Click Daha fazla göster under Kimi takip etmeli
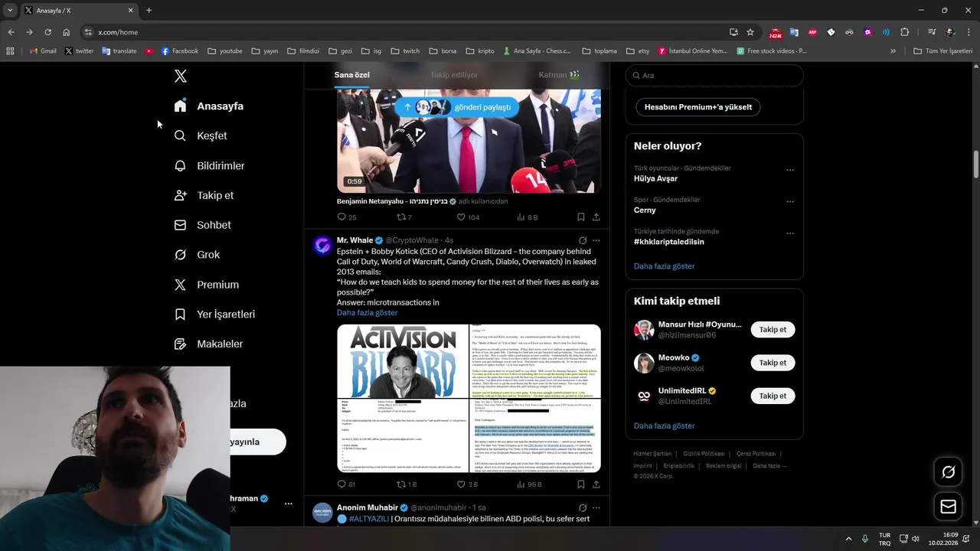The width and height of the screenshot is (980, 551). click(x=664, y=425)
